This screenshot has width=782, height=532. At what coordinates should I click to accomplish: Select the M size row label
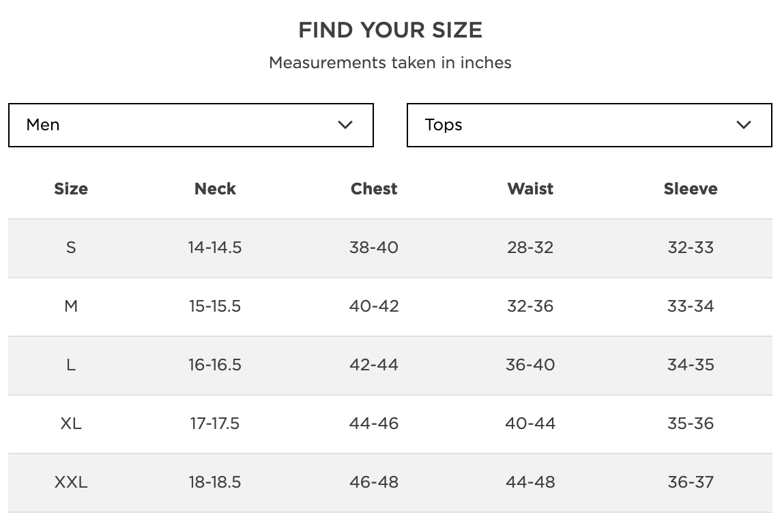[x=71, y=306]
